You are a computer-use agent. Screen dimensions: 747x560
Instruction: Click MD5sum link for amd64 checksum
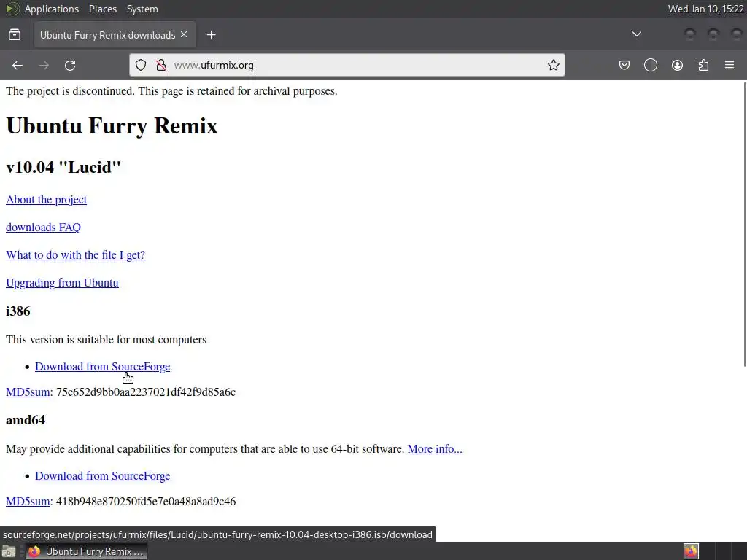(x=28, y=502)
